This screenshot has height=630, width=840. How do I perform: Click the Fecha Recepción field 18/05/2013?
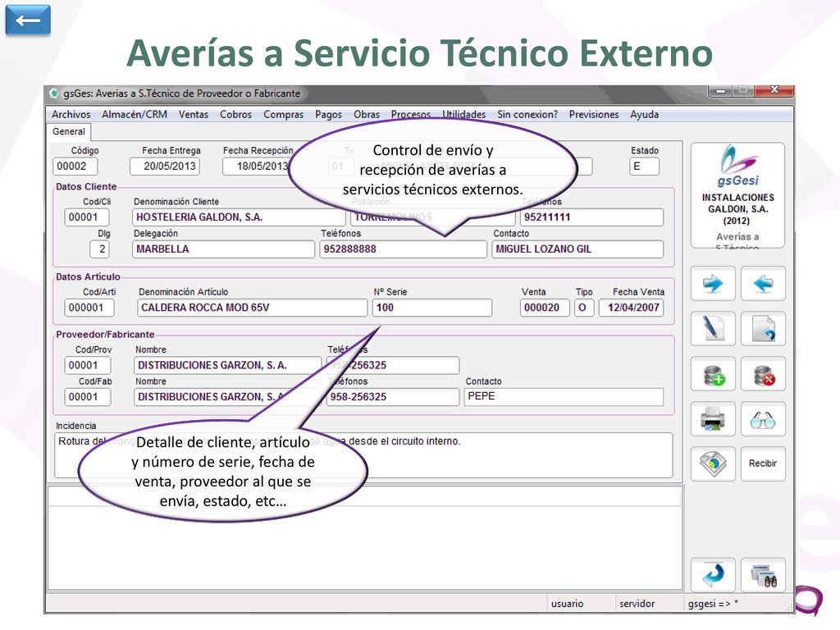coord(256,166)
